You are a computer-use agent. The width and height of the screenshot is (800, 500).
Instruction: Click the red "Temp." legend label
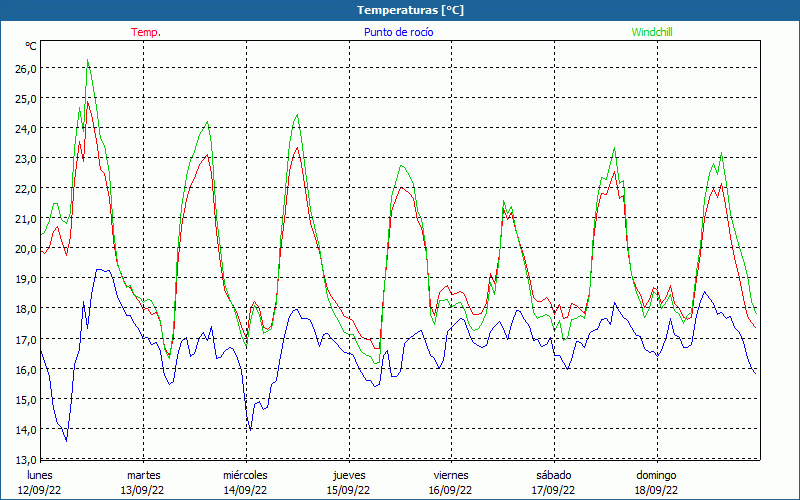click(146, 32)
